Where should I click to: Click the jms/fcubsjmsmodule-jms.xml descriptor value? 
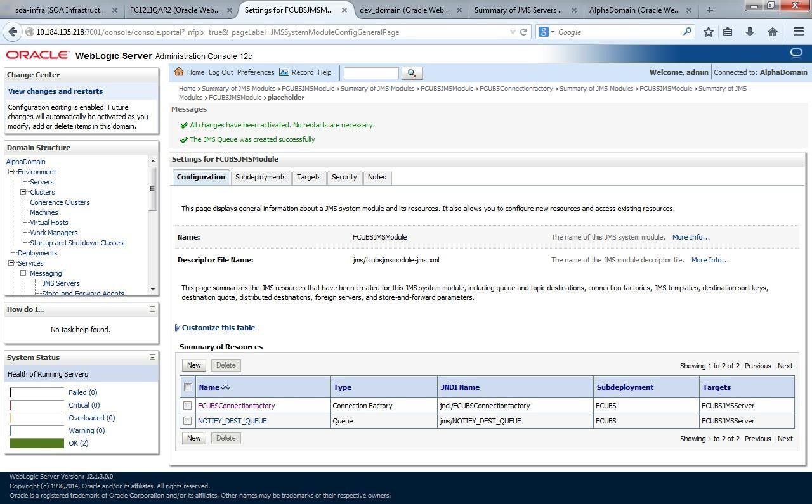coord(396,260)
